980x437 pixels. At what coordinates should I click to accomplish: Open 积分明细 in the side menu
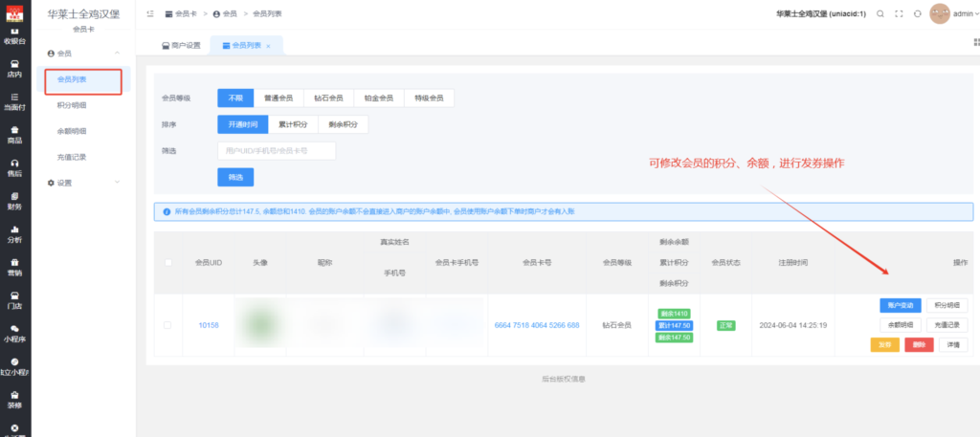point(72,105)
